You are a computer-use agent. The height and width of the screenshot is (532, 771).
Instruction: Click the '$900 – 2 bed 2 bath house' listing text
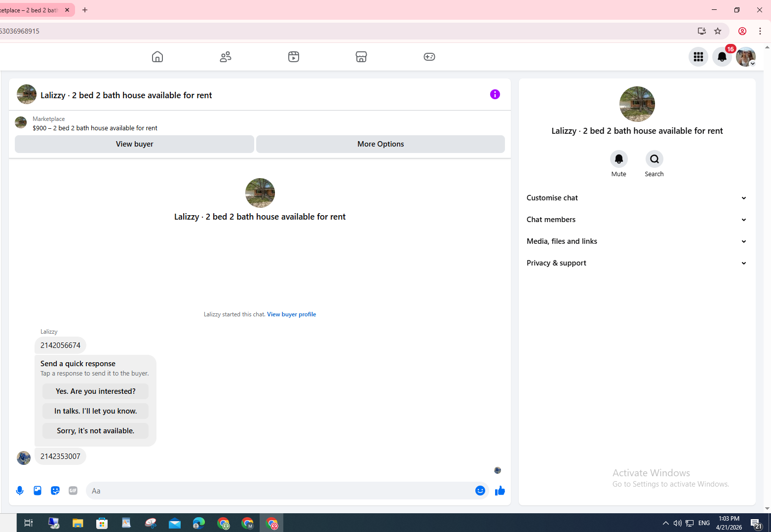click(x=95, y=128)
